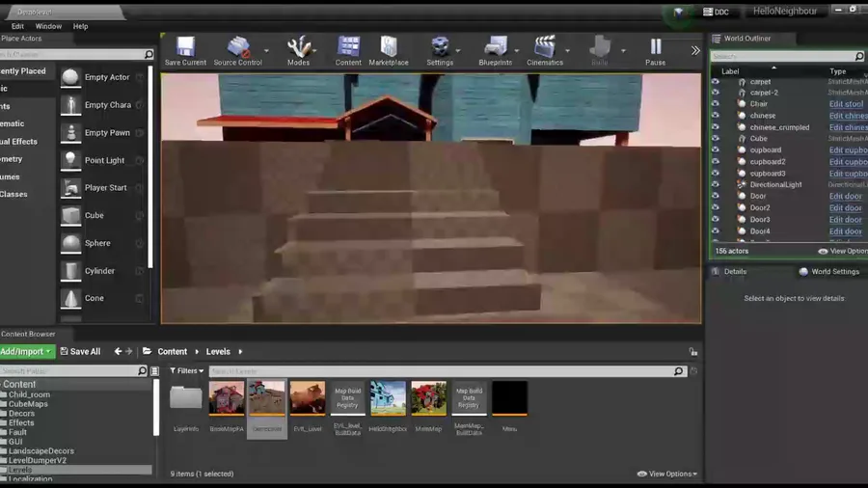868x488 pixels.
Task: Open World Outliner View Options
Action: (x=843, y=251)
